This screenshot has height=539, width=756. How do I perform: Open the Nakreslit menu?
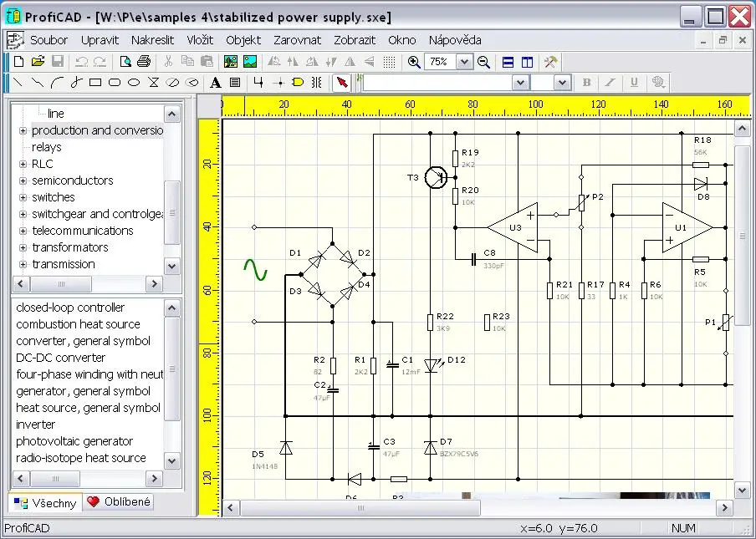coord(153,40)
